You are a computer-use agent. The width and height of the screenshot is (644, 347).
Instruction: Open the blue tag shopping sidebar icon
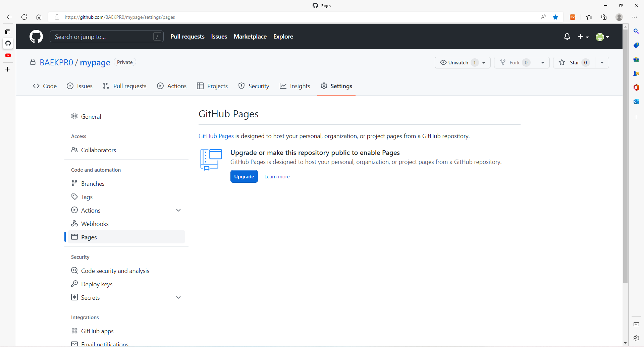(636, 45)
